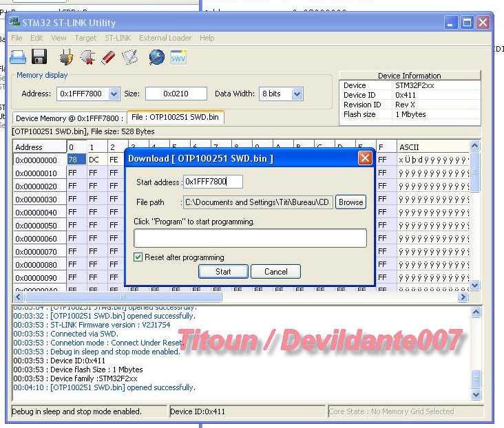Screen dimensions: 504x428
Task: Switch to File : OTP100251 SWD.bin tab
Action: tap(176, 117)
